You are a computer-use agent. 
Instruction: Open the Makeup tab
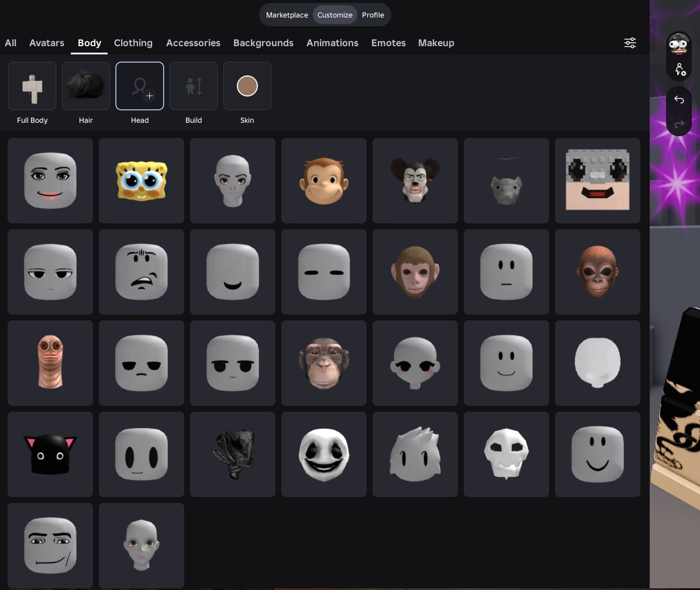pos(436,43)
